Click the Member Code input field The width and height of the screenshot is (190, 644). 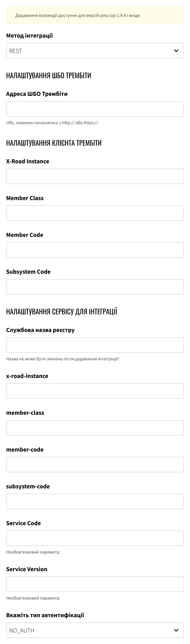[x=95, y=250]
